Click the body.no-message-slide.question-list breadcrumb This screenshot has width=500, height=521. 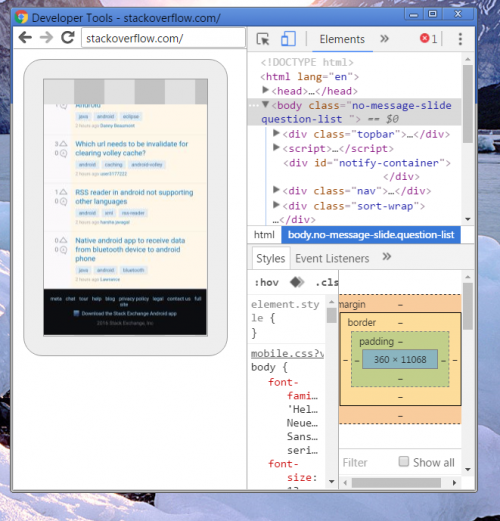[x=371, y=235]
